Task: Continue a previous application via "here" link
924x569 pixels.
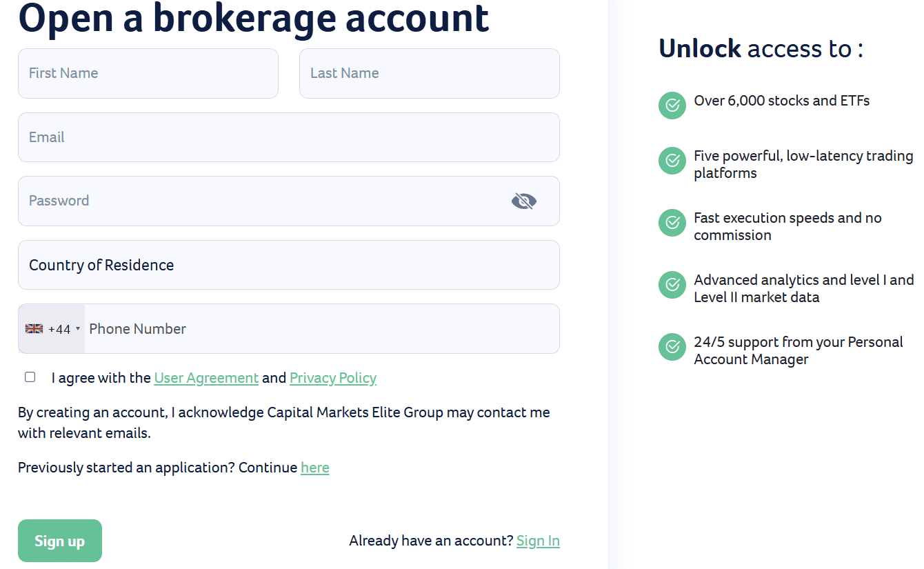Action: tap(315, 468)
